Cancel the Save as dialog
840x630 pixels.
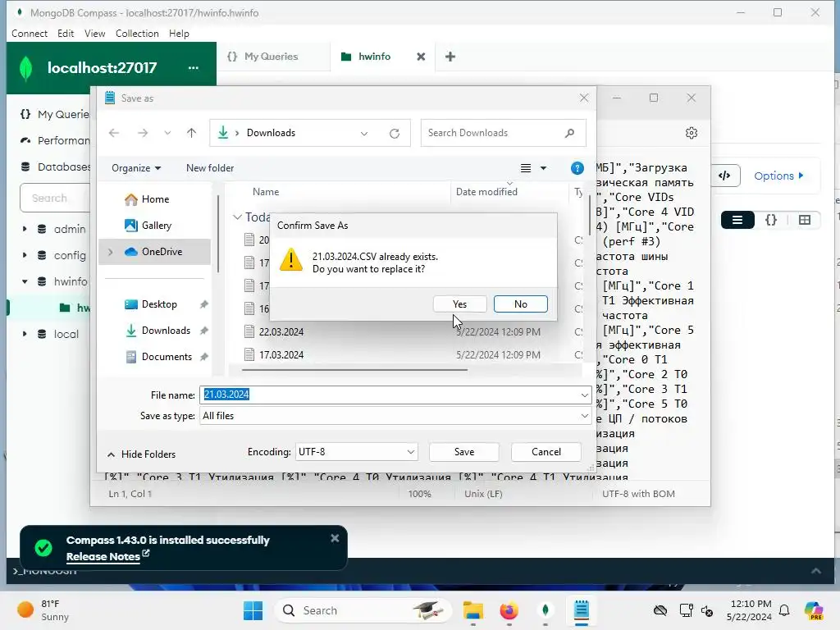[x=546, y=452]
